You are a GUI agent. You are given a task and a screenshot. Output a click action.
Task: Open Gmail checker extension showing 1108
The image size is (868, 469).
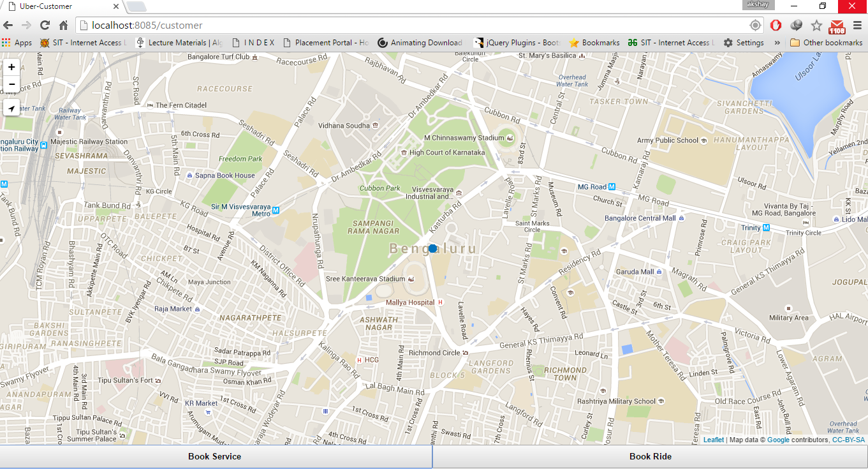point(837,27)
